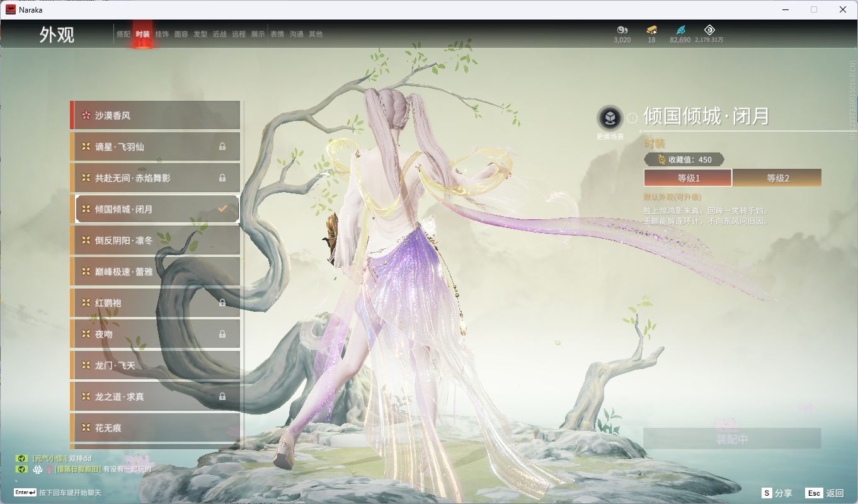Screen dimensions: 858x504
Task: Click the 更换场景 scene change icon
Action: (609, 118)
